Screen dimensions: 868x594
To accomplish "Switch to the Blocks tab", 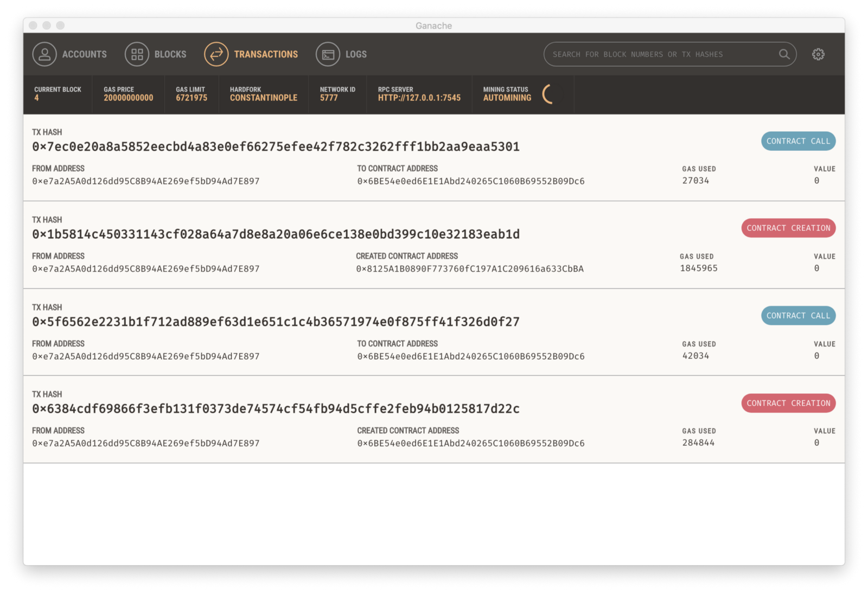I will 156,54.
